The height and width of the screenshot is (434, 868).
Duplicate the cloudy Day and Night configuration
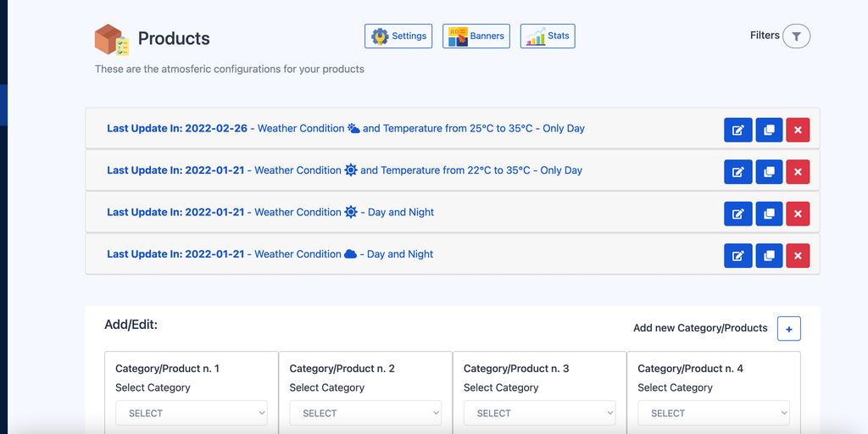pos(768,255)
